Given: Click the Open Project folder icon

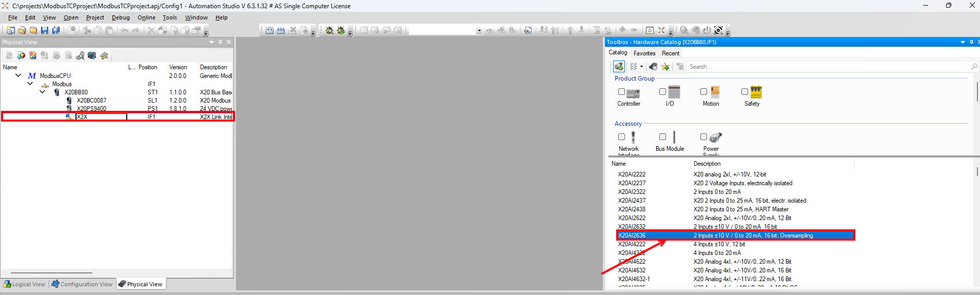Looking at the screenshot, I should coord(22,30).
